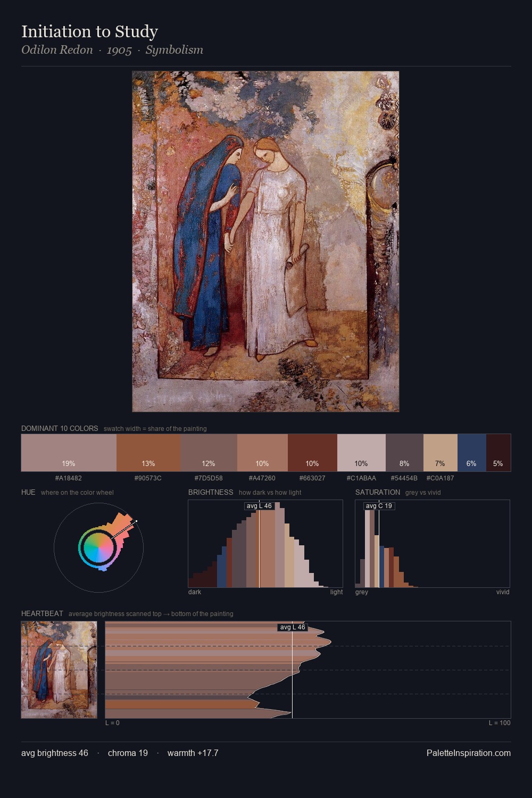Click the hex label #A47260
This screenshot has height=798, width=532.
262,478
